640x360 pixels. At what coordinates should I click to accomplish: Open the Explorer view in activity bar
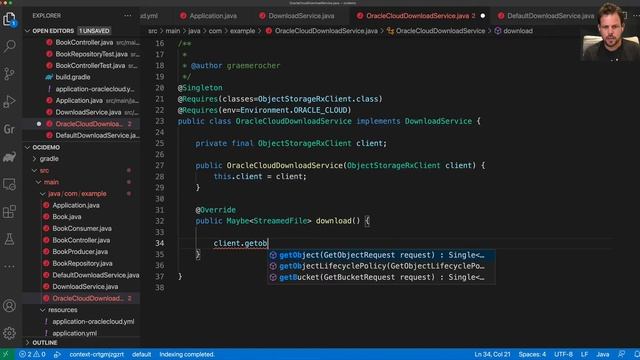9,19
